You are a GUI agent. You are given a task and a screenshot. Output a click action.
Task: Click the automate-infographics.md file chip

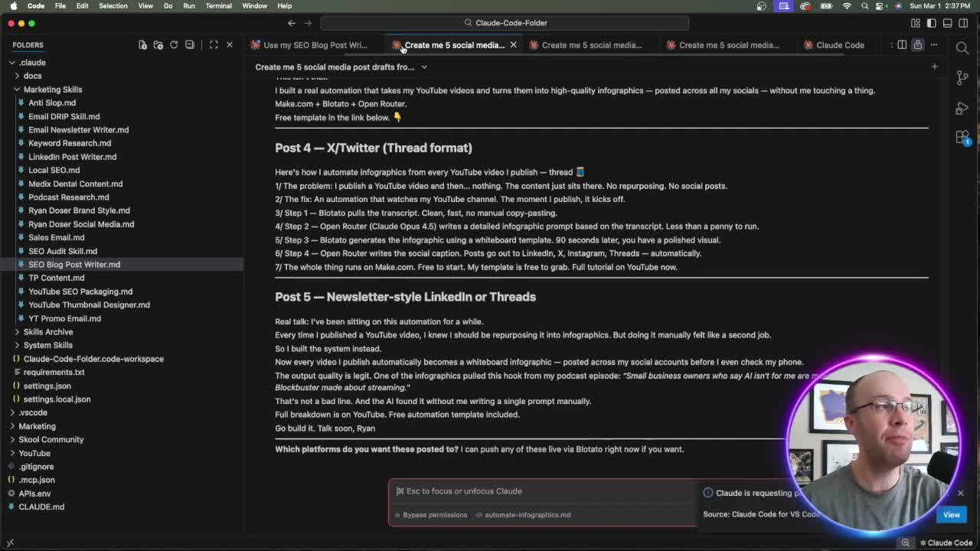[523, 515]
